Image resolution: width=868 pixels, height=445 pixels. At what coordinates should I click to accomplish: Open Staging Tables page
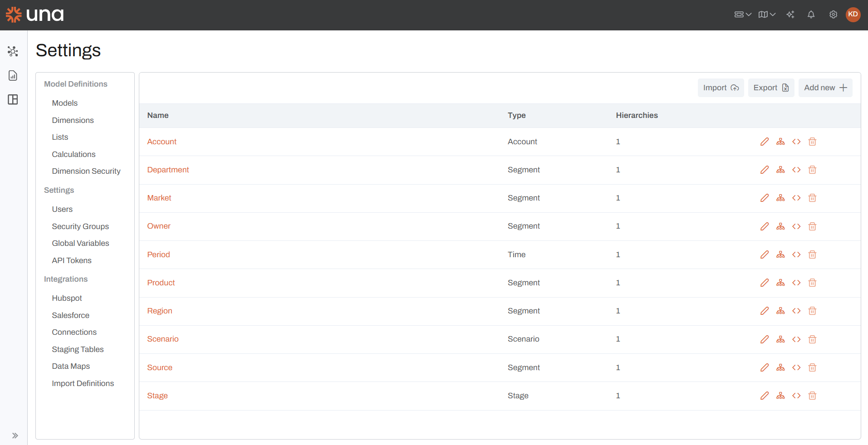point(78,349)
